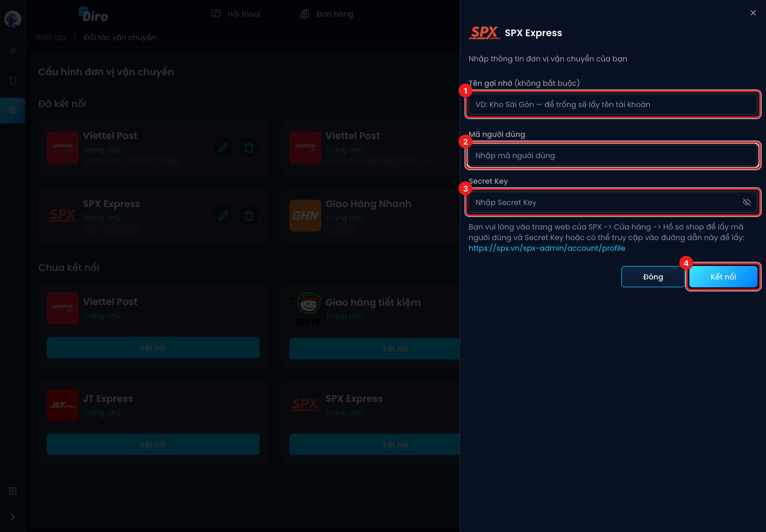Click the SPX logo in panel header

coord(484,33)
